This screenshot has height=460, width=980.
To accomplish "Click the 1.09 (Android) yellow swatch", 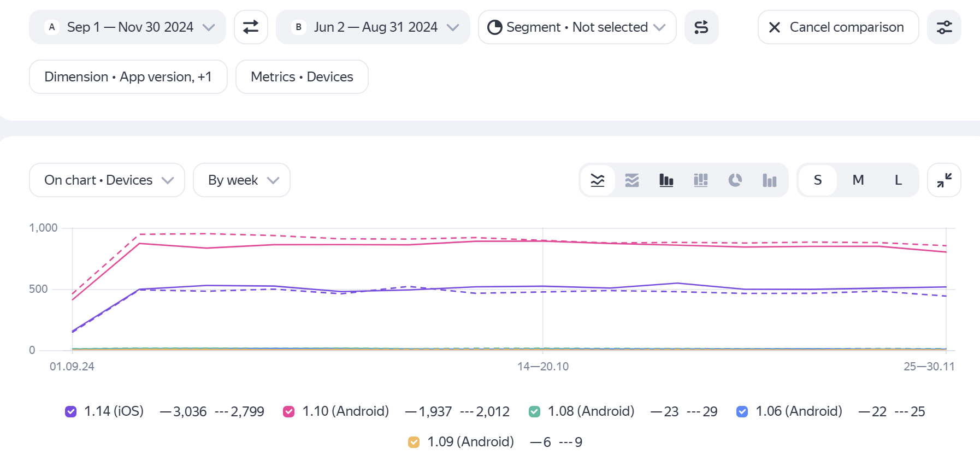I will pyautogui.click(x=414, y=442).
